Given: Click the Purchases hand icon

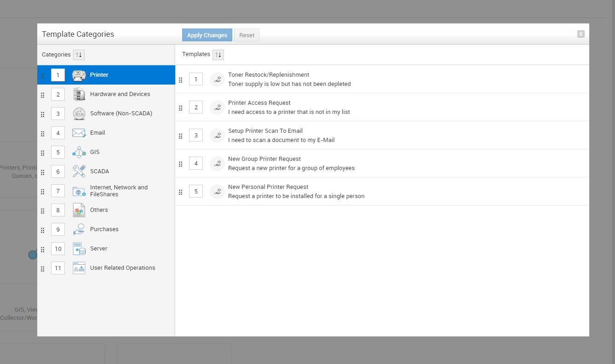Looking at the screenshot, I should point(79,229).
